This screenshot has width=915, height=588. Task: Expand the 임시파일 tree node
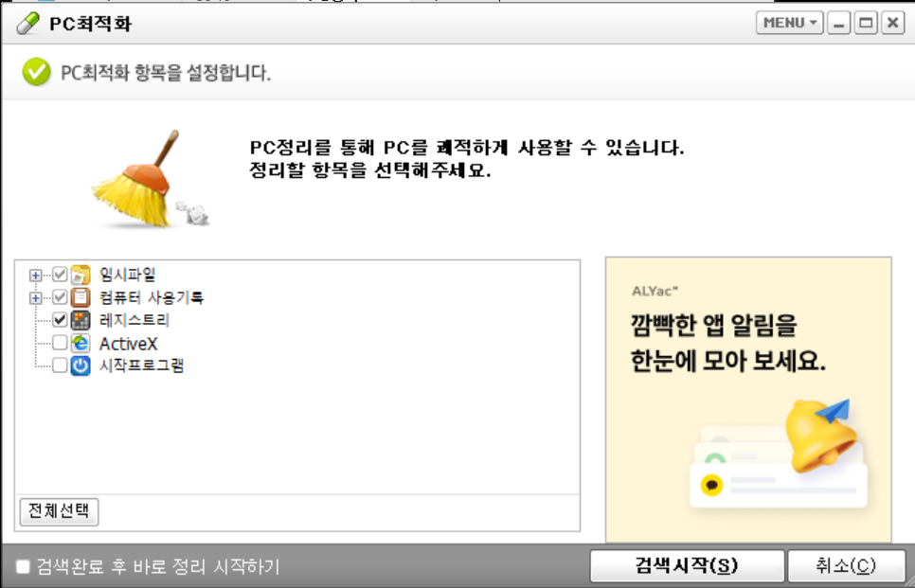(36, 275)
